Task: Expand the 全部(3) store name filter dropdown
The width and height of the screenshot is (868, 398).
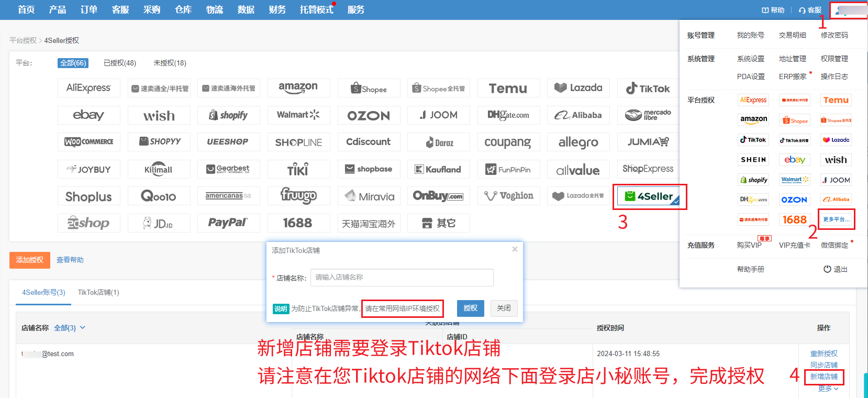Action: (x=70, y=328)
